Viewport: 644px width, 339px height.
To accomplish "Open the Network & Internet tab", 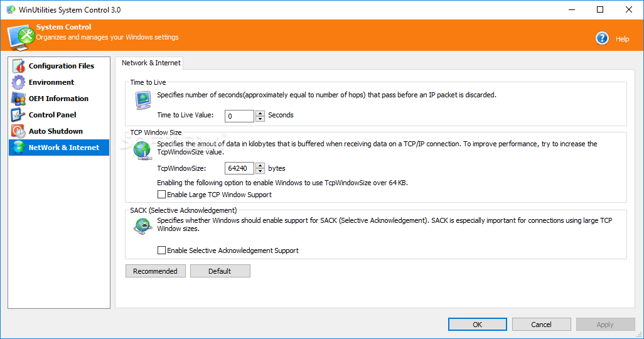I will tap(151, 63).
